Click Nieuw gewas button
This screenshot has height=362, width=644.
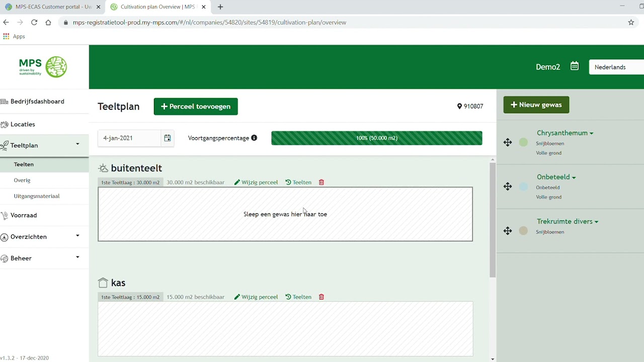point(536,105)
